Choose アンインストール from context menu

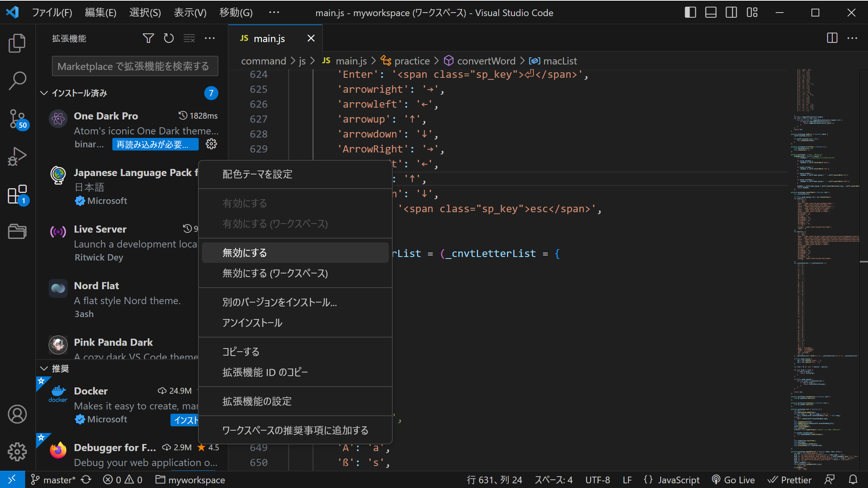[295, 323]
